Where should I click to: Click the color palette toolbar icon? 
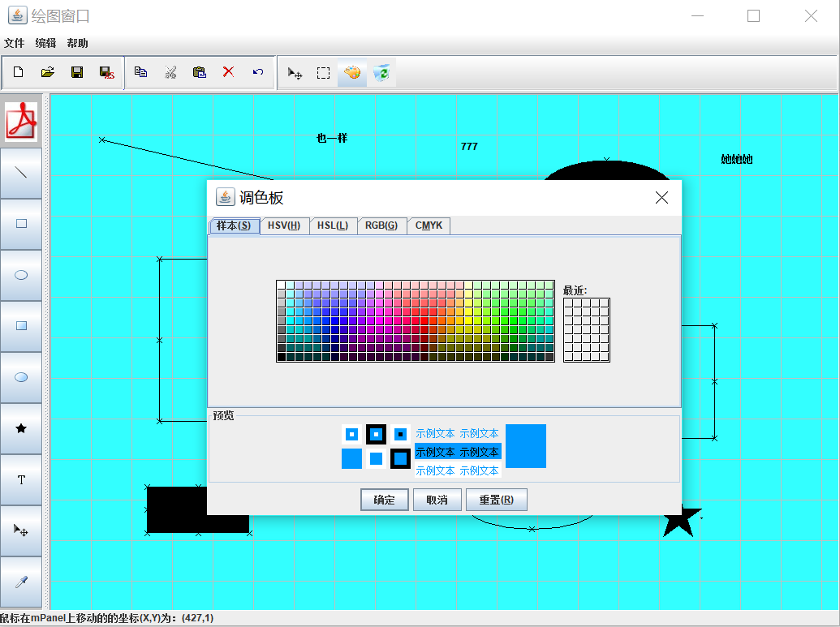pos(352,73)
